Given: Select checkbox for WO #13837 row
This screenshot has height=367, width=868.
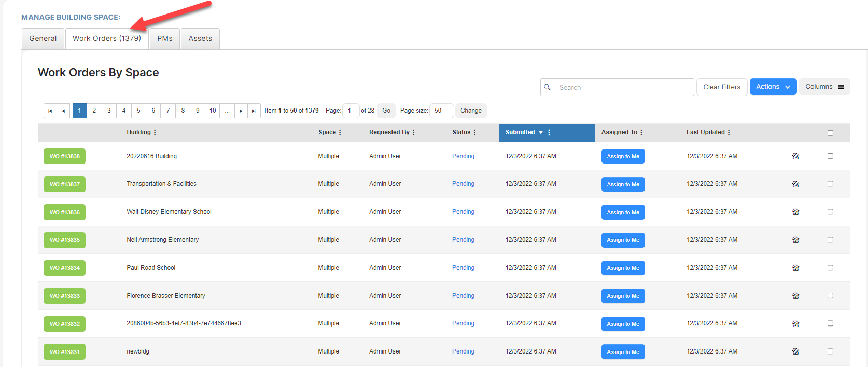Looking at the screenshot, I should (830, 184).
